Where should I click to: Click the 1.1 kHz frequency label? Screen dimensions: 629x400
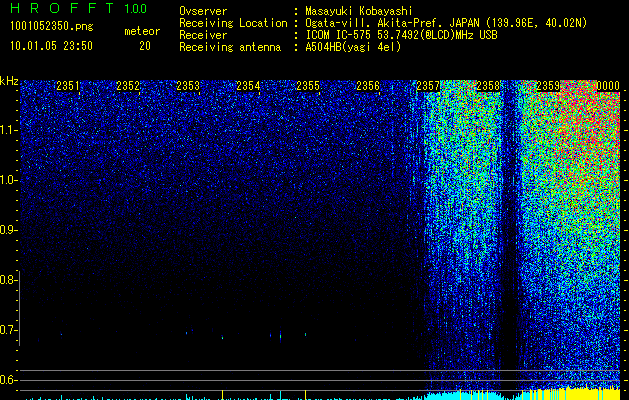click(x=7, y=130)
